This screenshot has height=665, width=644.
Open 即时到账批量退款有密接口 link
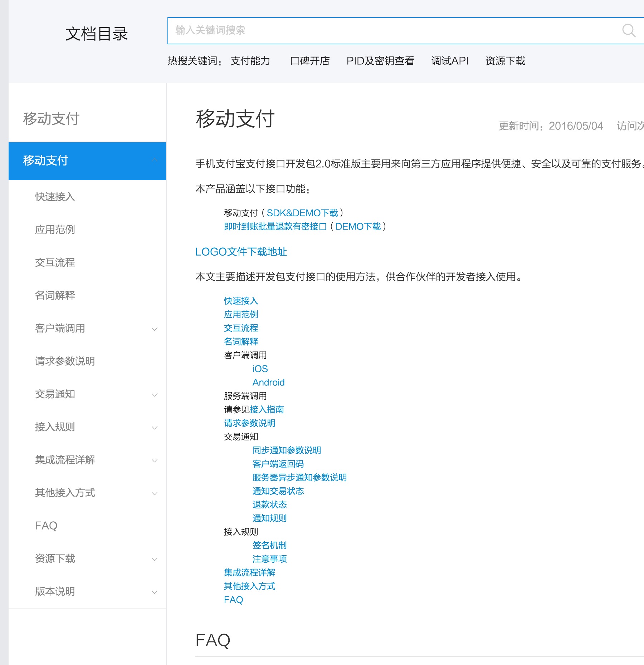coord(275,227)
